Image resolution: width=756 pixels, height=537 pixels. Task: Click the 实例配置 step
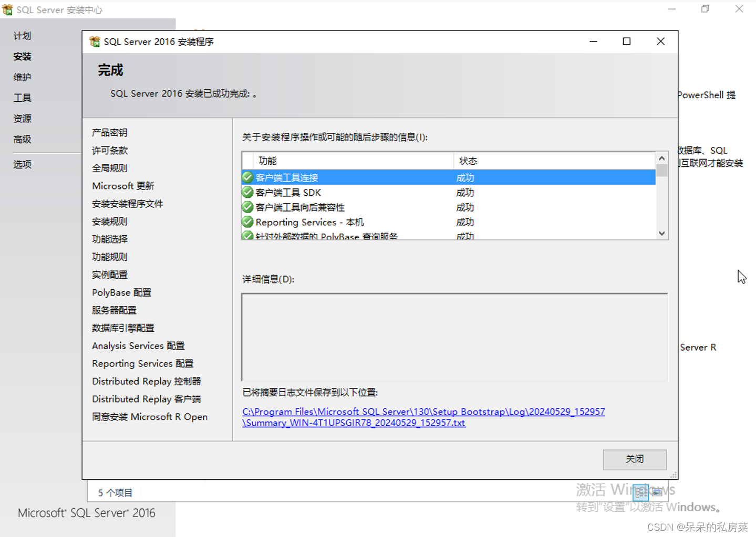tap(110, 275)
